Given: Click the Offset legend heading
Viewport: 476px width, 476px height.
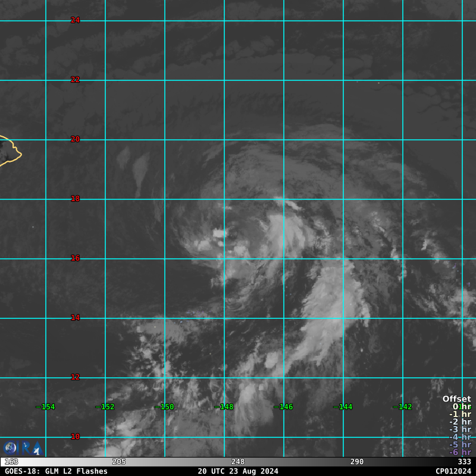Looking at the screenshot, I should click(x=456, y=399).
